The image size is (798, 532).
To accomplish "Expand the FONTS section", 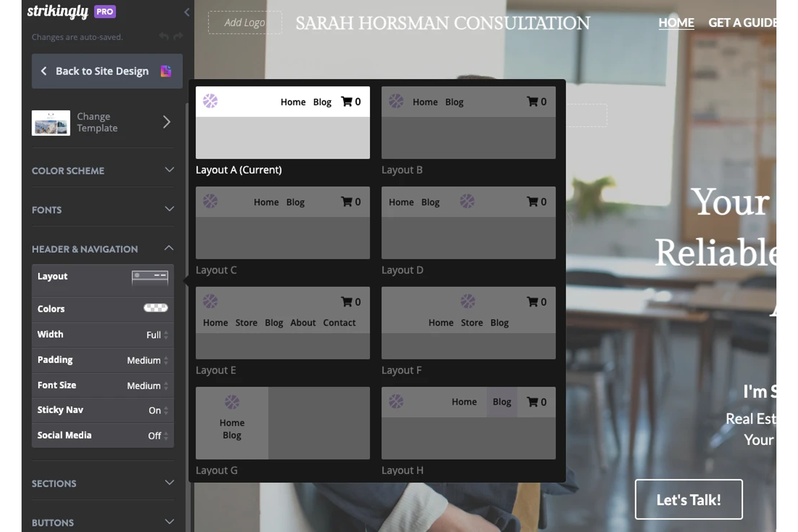I will point(169,210).
